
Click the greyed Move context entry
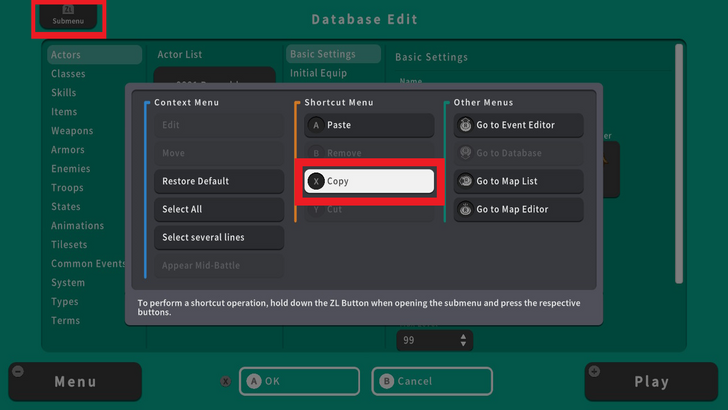[219, 153]
